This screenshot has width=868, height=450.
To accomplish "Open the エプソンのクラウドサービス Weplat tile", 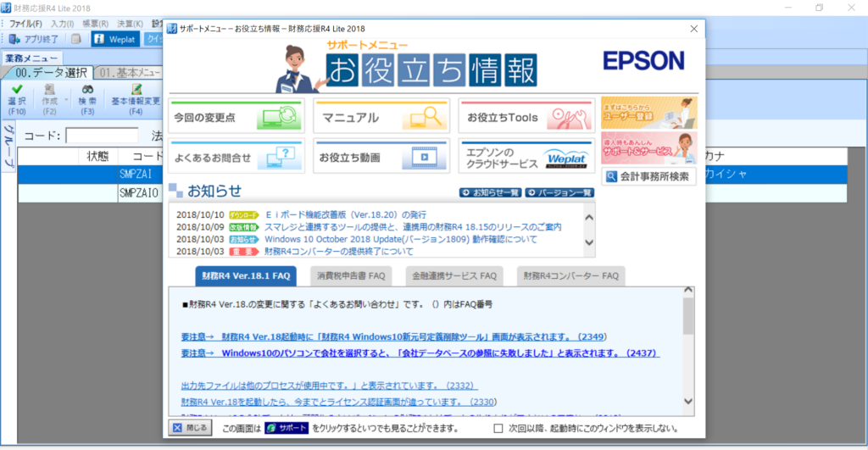I will [526, 157].
